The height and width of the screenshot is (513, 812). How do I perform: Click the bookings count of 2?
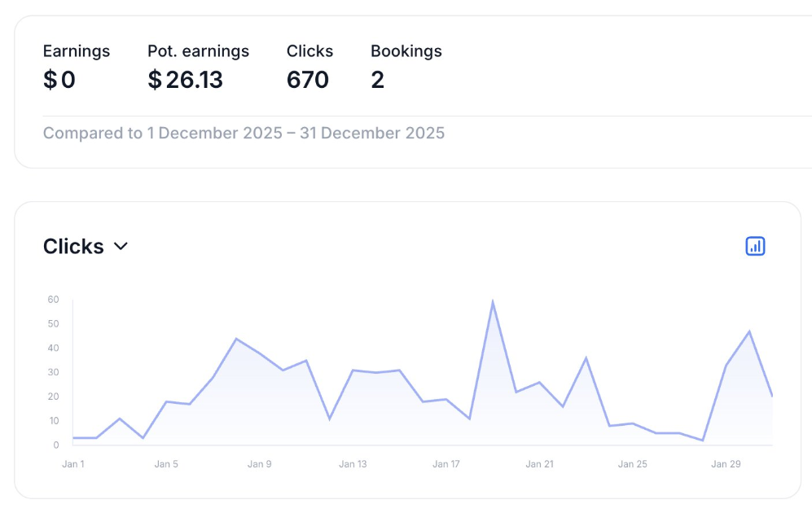point(377,80)
